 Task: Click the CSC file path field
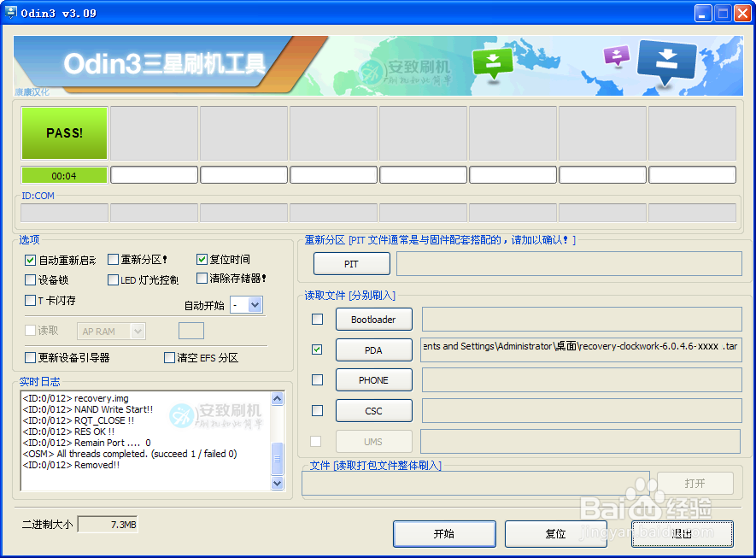click(582, 411)
